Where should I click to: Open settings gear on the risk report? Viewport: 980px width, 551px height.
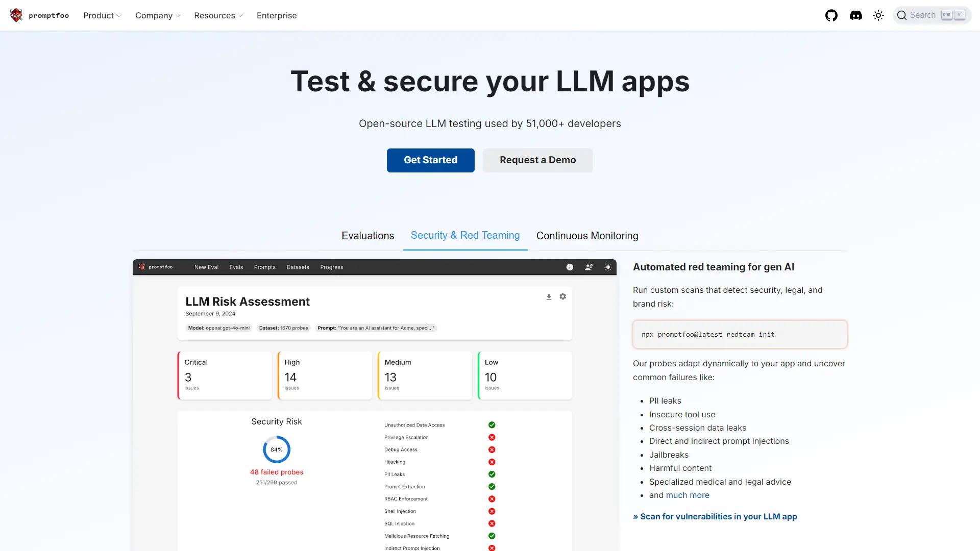(562, 296)
